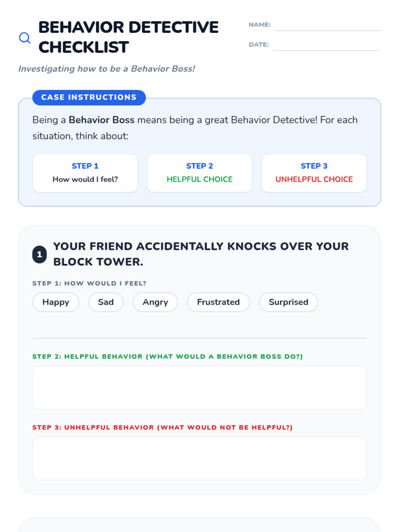Select the Happy feeling chip
Viewport: 399px width, 532px height.
point(56,302)
